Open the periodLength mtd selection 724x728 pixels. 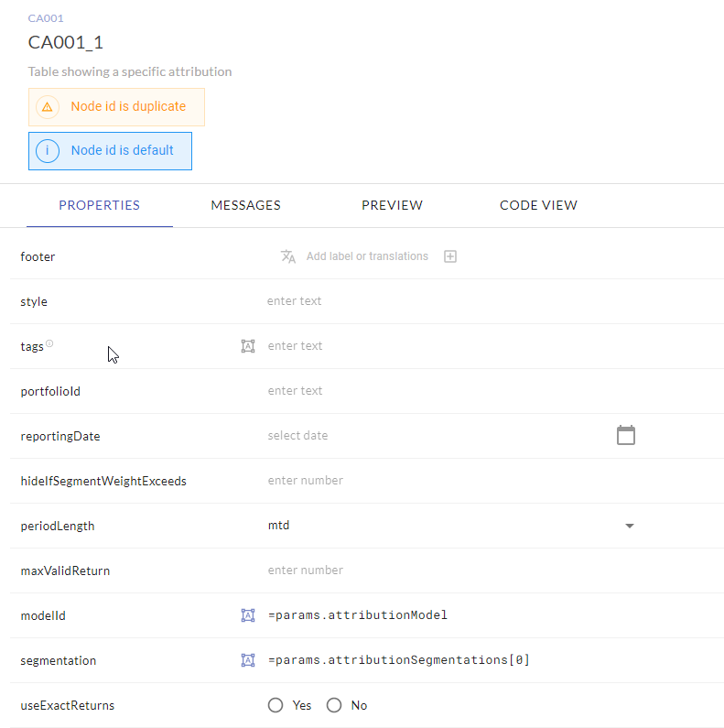click(x=439, y=526)
